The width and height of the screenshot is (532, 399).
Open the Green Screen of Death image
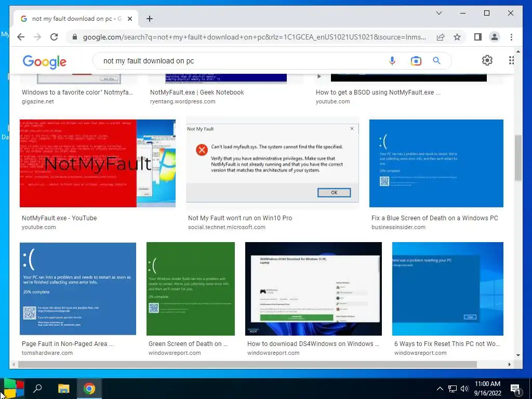190,289
